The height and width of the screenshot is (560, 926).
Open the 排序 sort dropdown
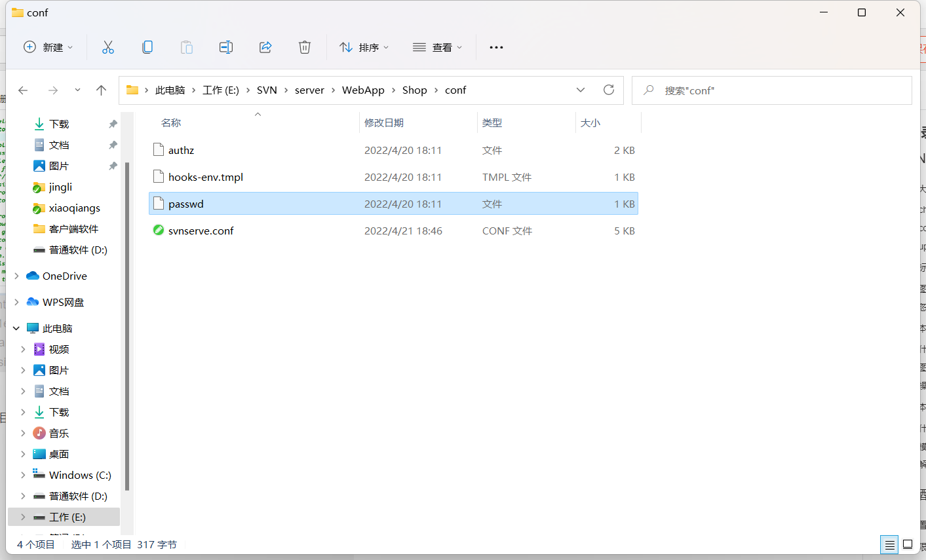pyautogui.click(x=364, y=47)
